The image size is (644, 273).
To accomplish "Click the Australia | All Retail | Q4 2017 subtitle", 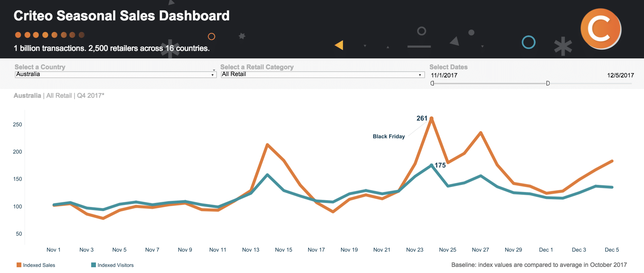I will point(59,96).
